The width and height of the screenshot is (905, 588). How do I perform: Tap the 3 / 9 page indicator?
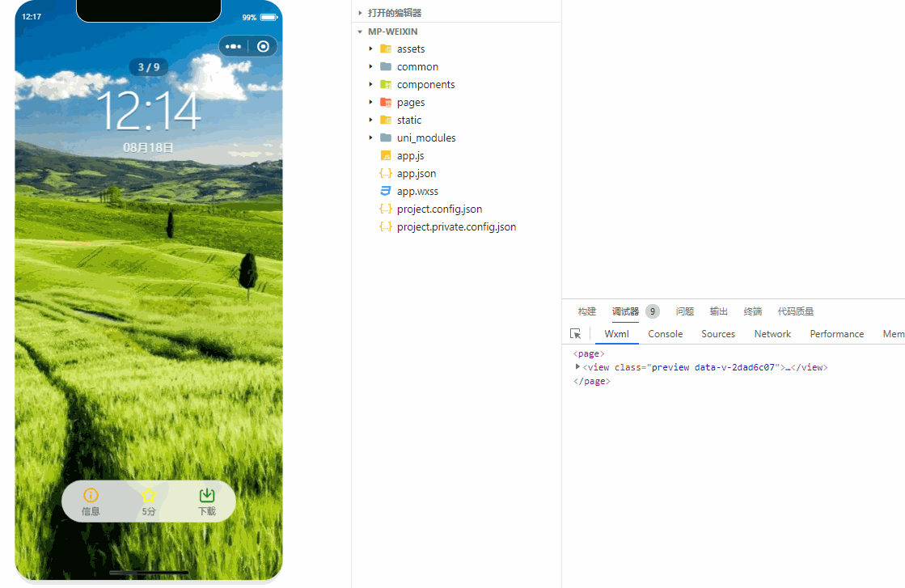(x=148, y=67)
